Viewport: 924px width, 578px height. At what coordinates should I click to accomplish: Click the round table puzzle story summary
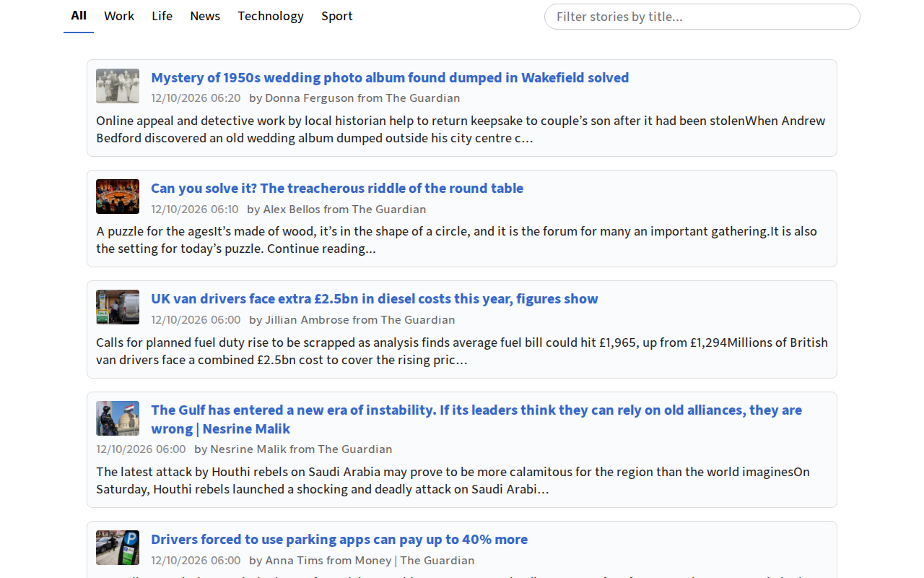(457, 240)
